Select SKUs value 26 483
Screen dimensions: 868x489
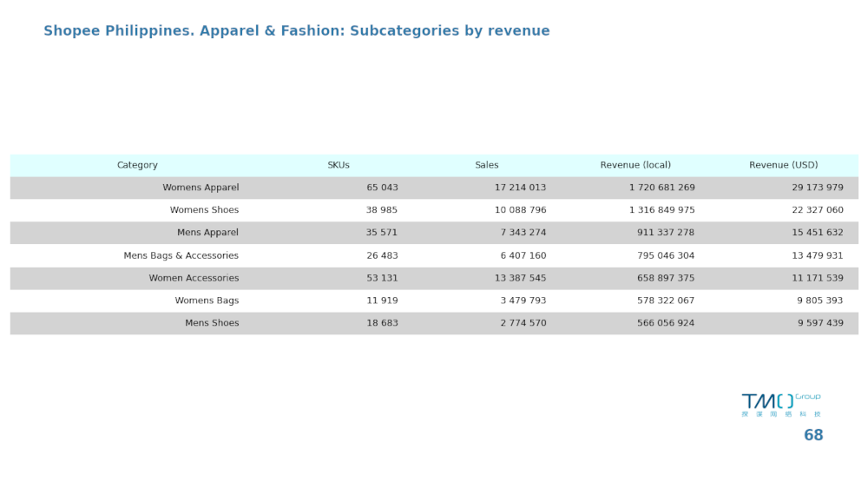(x=381, y=255)
